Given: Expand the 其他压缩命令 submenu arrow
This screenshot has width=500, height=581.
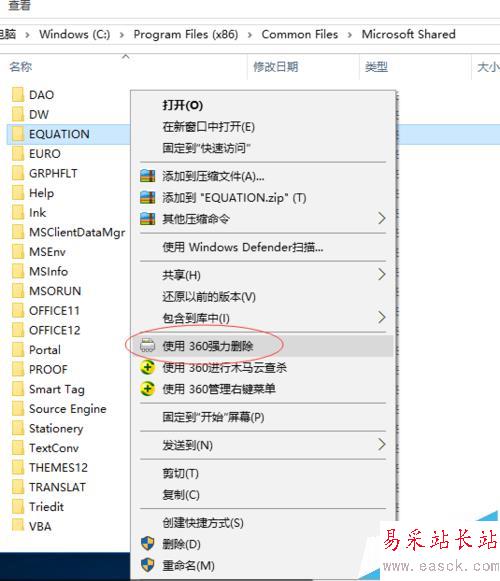Looking at the screenshot, I should (382, 218).
